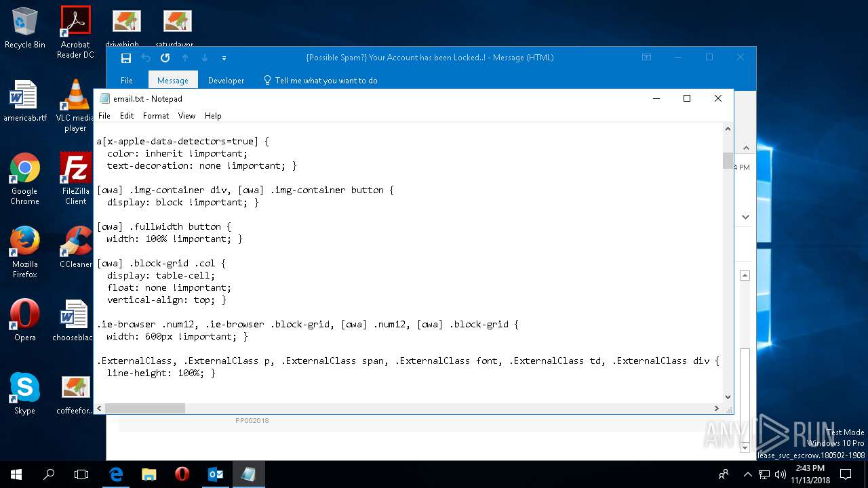Viewport: 868px width, 488px height.
Task: Launch FileZilla Client shortcut
Action: coord(75,179)
